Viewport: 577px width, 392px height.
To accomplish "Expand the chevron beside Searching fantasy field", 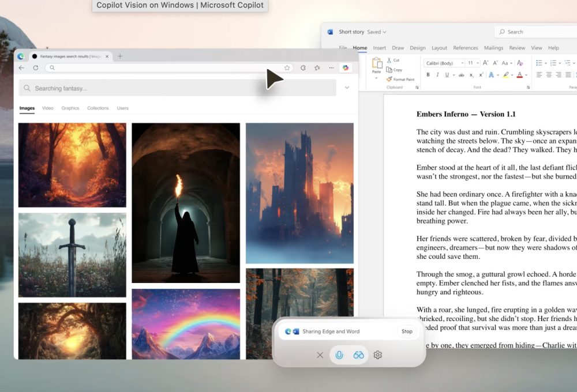I will 347,88.
